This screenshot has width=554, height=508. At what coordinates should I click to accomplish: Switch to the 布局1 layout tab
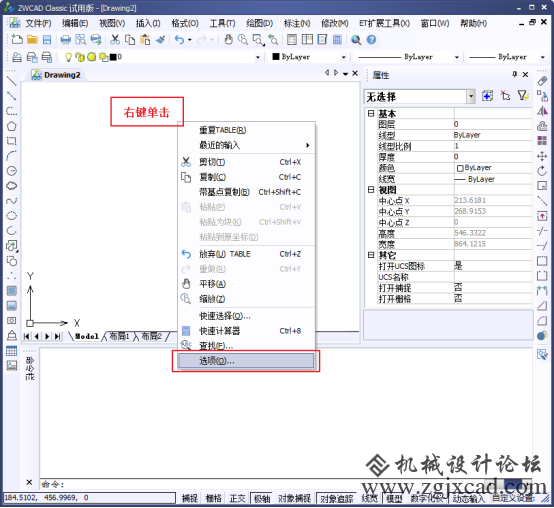[x=119, y=336]
